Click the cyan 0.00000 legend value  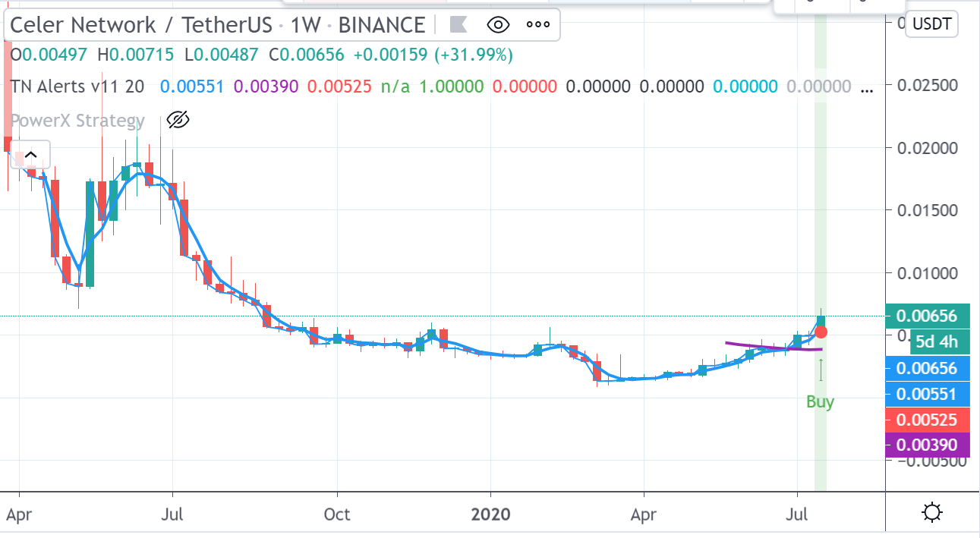click(x=745, y=87)
